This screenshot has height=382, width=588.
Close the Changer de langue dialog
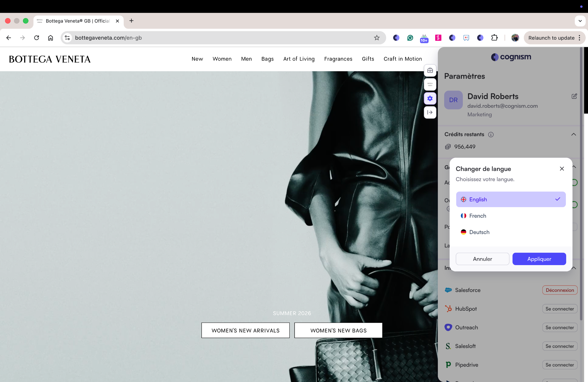click(562, 169)
